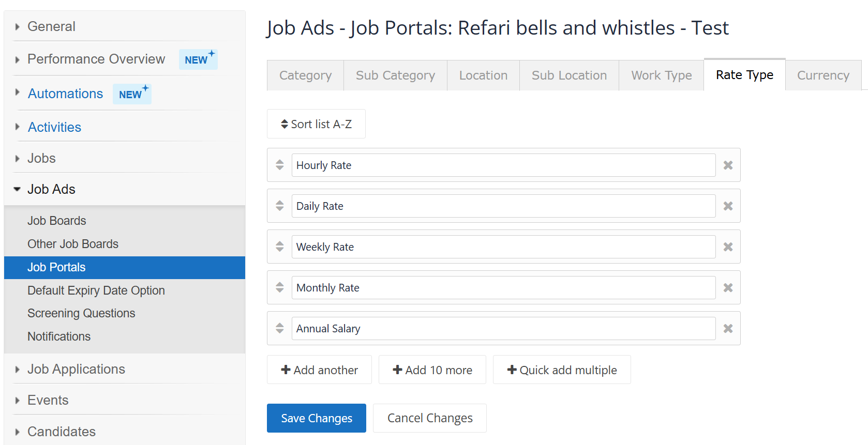This screenshot has height=445, width=868.
Task: Select the Work Type tab
Action: pos(661,75)
